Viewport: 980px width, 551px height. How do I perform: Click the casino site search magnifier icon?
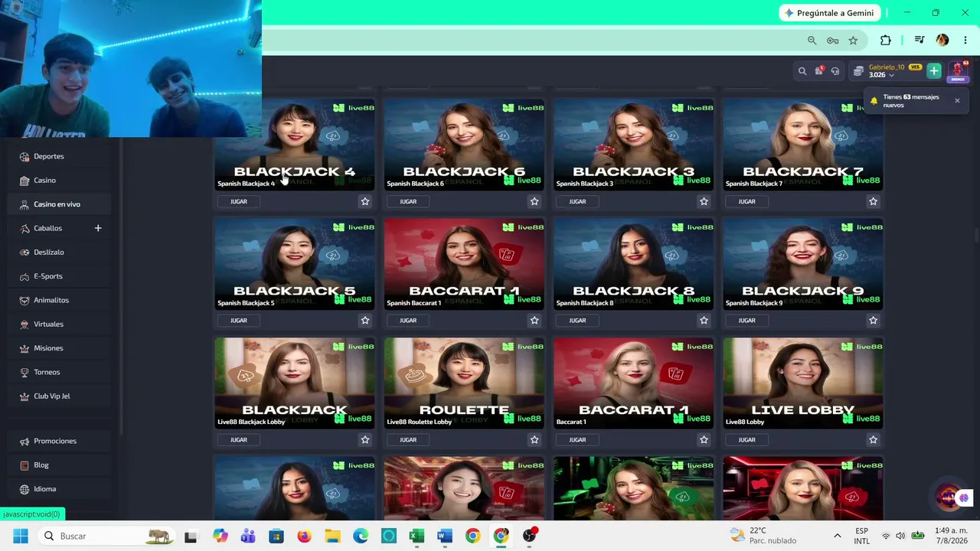(x=802, y=71)
